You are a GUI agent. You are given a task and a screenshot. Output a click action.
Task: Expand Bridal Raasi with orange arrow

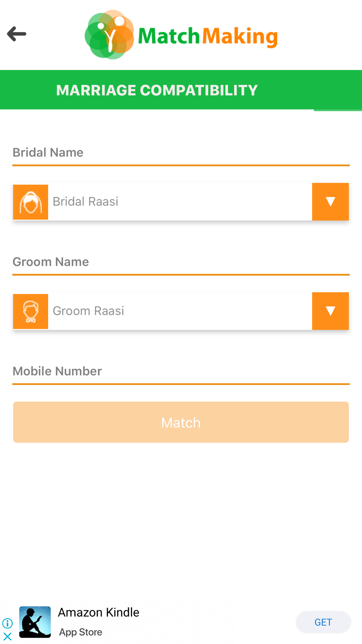[331, 202]
